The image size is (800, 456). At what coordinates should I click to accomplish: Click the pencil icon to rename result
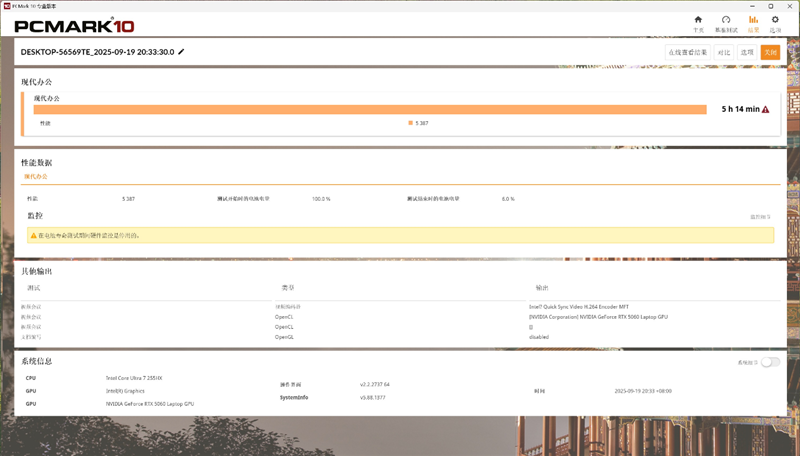(181, 52)
